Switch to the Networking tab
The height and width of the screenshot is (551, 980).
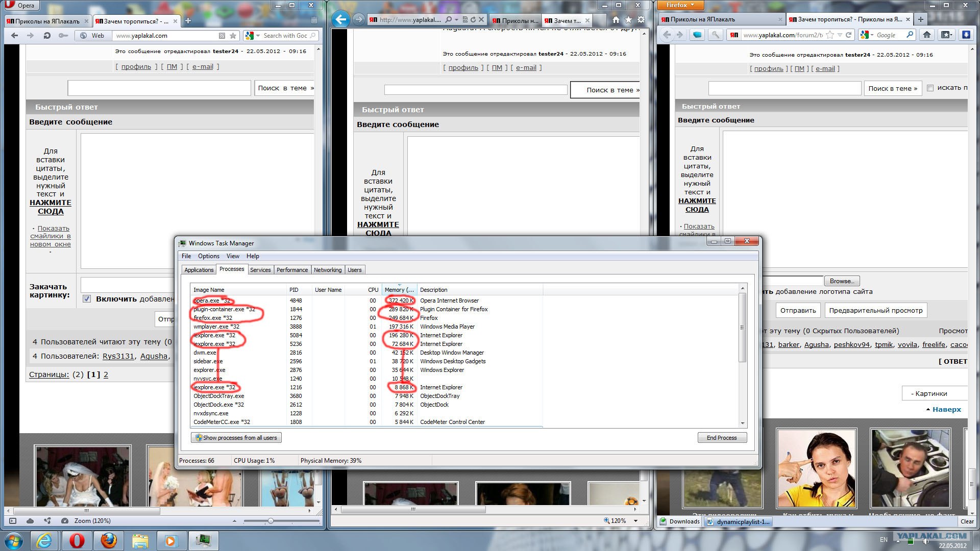[x=328, y=270]
